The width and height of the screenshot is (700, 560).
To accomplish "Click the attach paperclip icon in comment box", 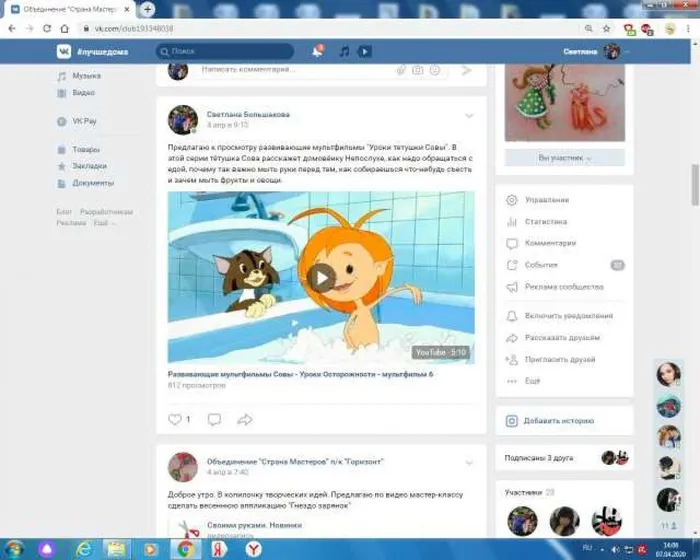I will point(401,70).
